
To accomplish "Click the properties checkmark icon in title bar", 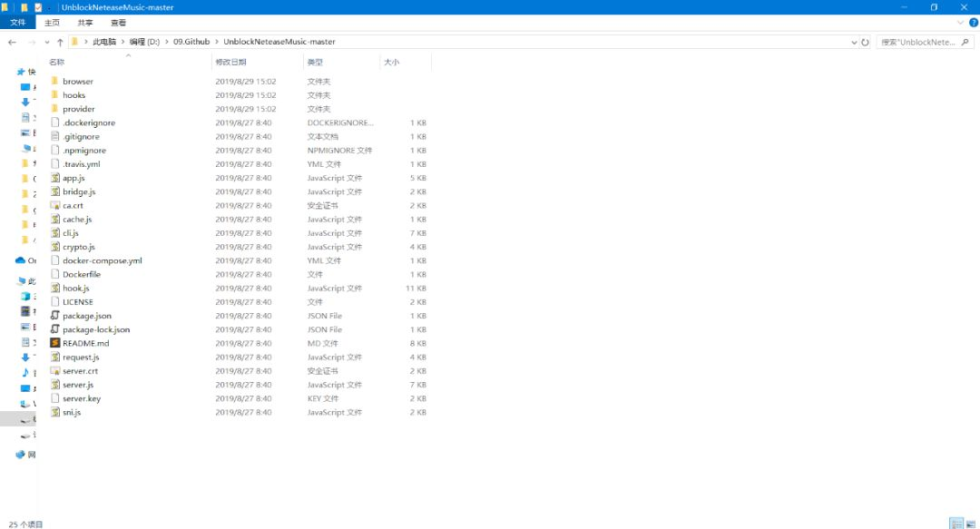I will 38,7.
